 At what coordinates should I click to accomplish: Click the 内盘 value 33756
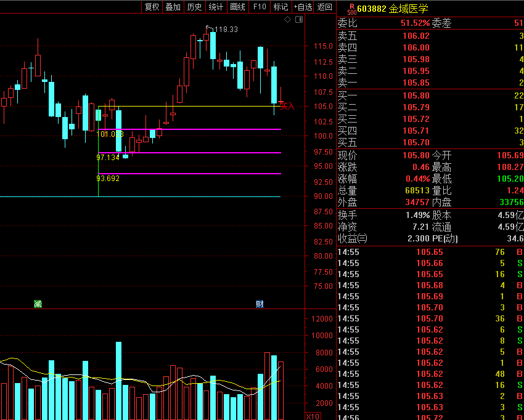pyautogui.click(x=512, y=202)
